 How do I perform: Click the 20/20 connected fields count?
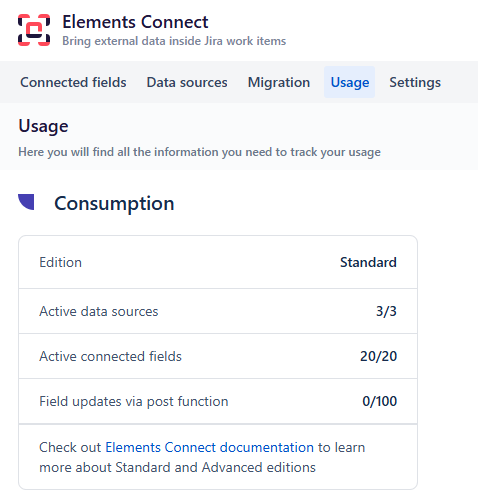378,356
